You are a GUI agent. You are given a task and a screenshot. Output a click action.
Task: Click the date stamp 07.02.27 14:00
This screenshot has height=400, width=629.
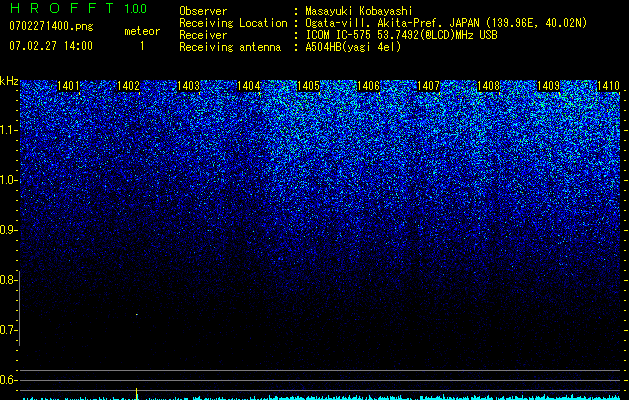point(51,46)
